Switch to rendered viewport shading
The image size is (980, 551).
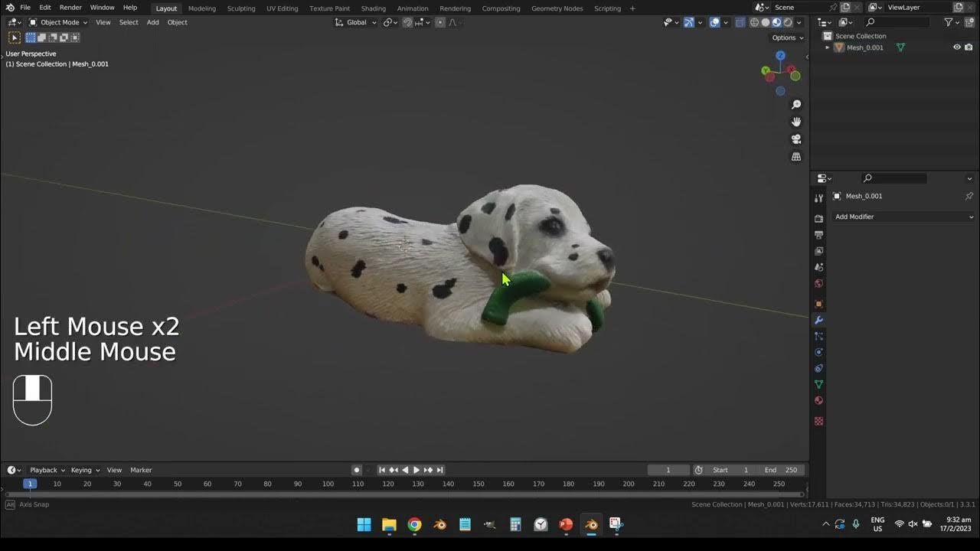(788, 22)
